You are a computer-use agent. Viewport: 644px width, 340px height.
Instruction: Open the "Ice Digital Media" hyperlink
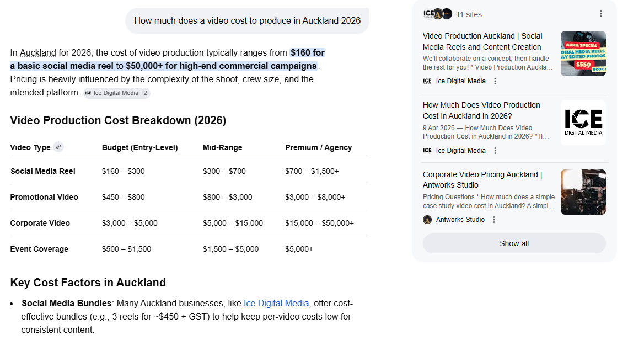[276, 303]
